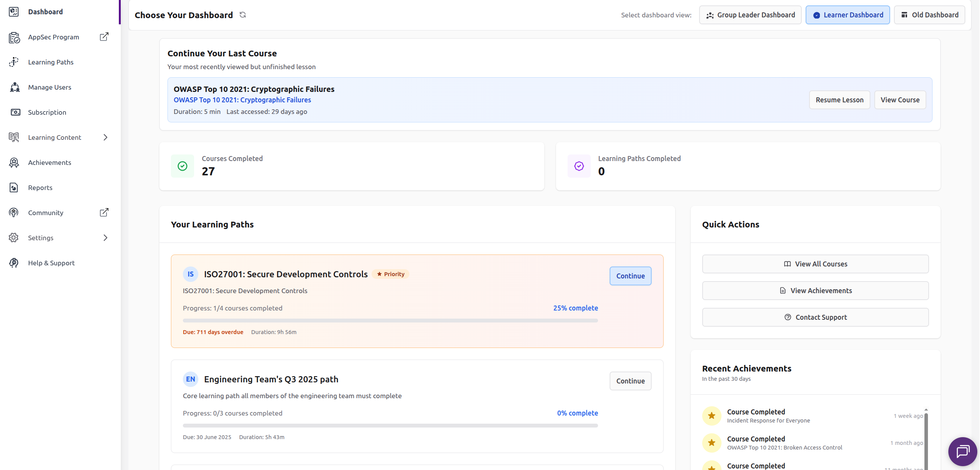Viewport: 980px width, 470px height.
Task: Expand the Settings submenu chevron
Action: 105,238
